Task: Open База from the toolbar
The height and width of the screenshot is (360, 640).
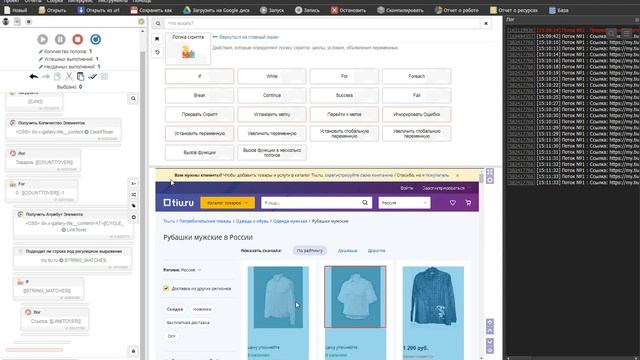Action: point(558,10)
